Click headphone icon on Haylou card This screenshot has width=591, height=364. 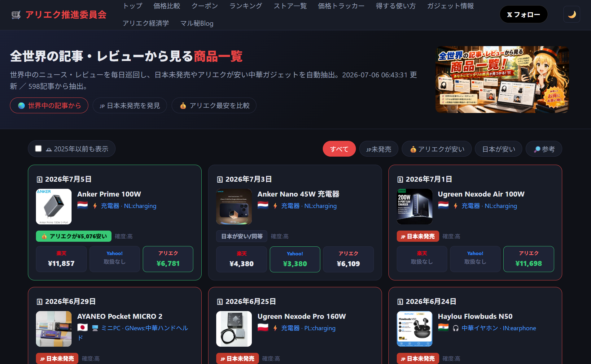(x=456, y=328)
